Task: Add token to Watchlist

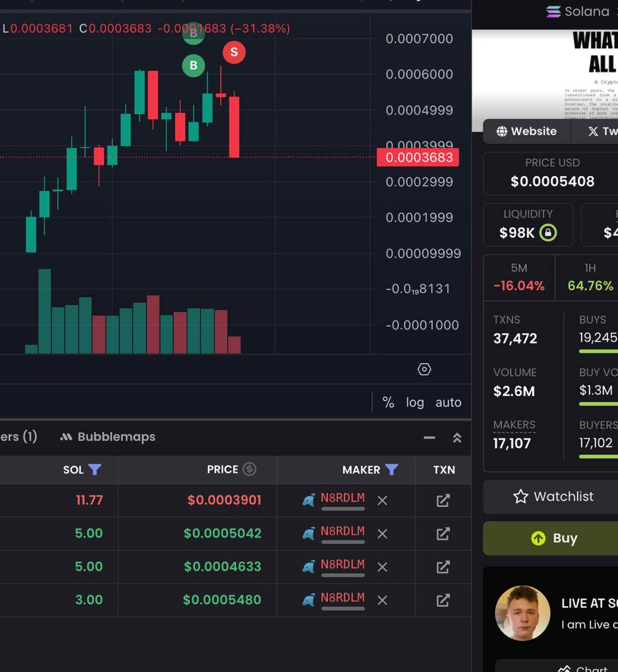Action: tap(551, 496)
